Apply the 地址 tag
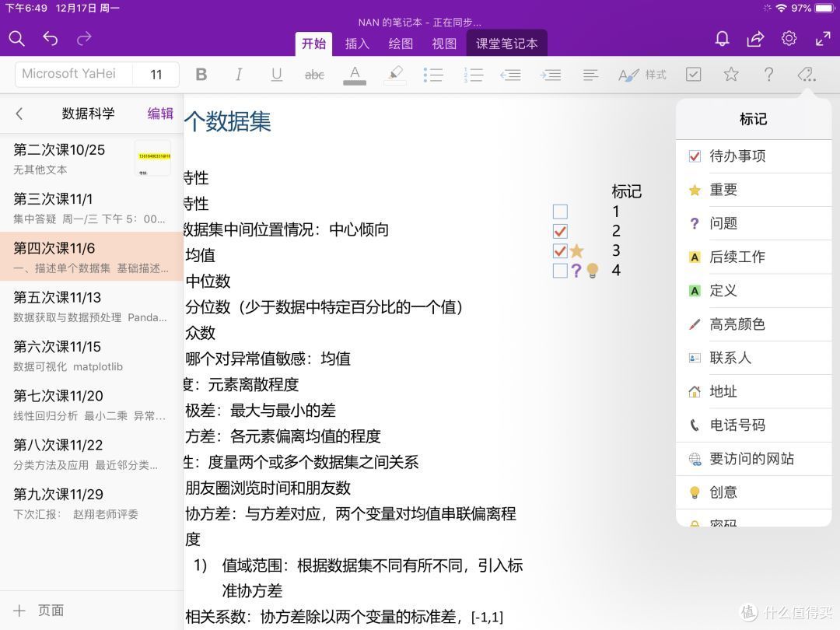 coord(753,391)
